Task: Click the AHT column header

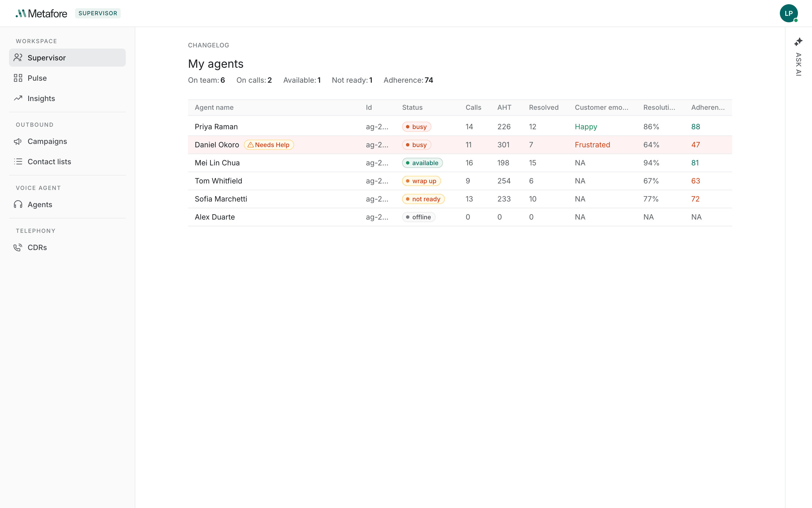Action: (x=504, y=108)
